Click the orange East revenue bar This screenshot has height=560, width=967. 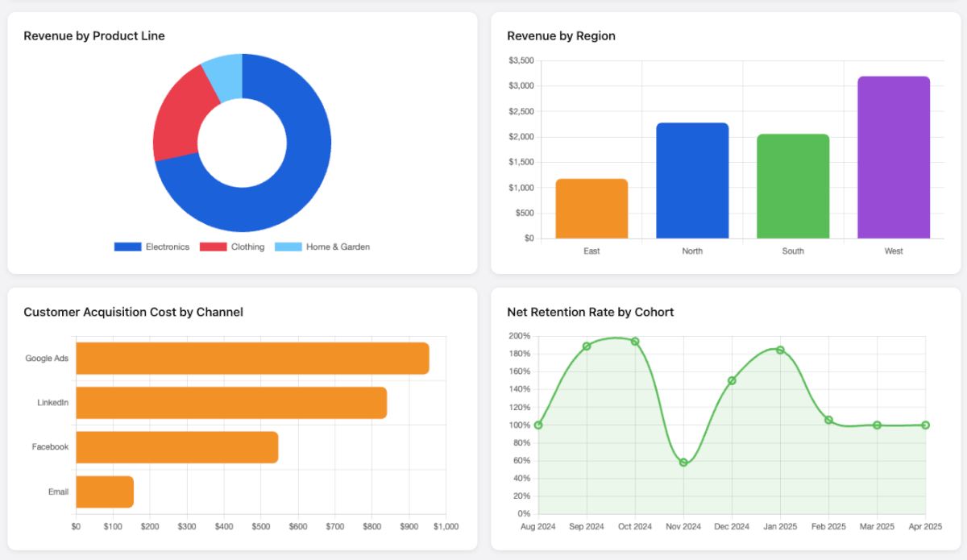tap(591, 209)
